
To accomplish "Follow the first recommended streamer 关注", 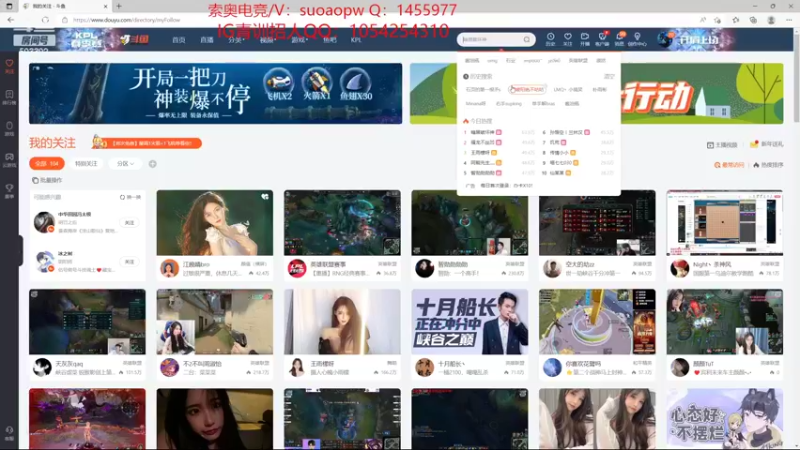I will 130,222.
